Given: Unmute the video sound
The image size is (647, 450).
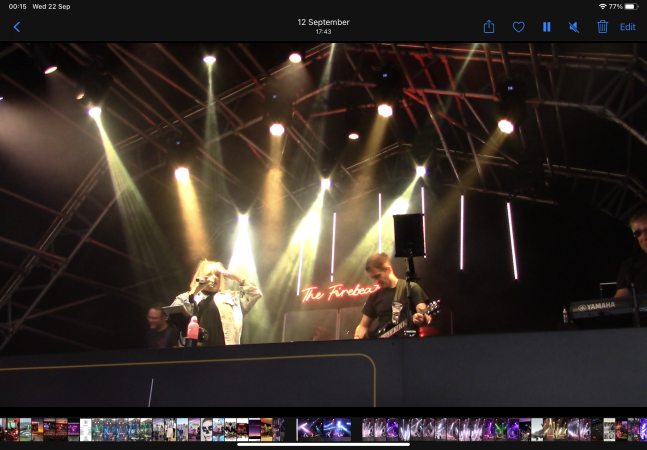Looking at the screenshot, I should [x=574, y=27].
